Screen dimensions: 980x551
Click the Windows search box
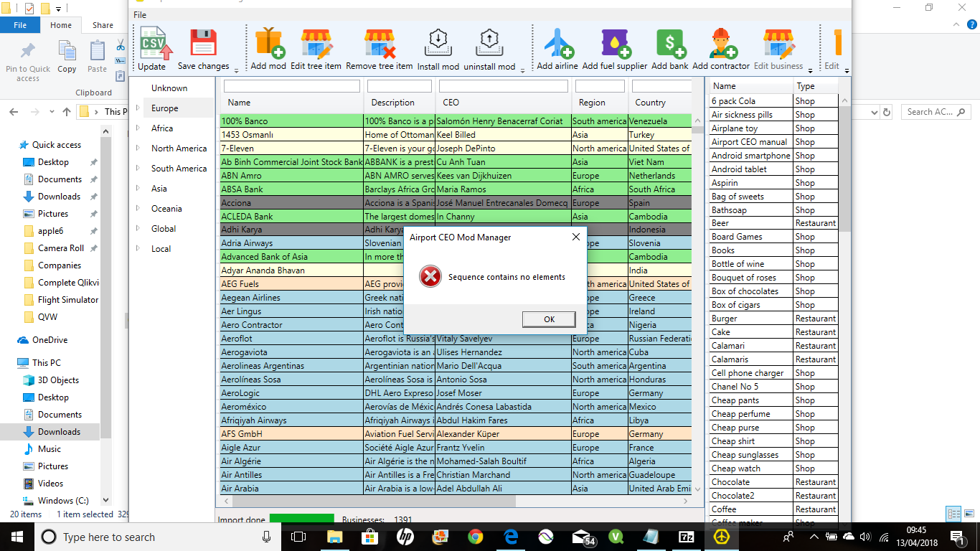(x=158, y=537)
